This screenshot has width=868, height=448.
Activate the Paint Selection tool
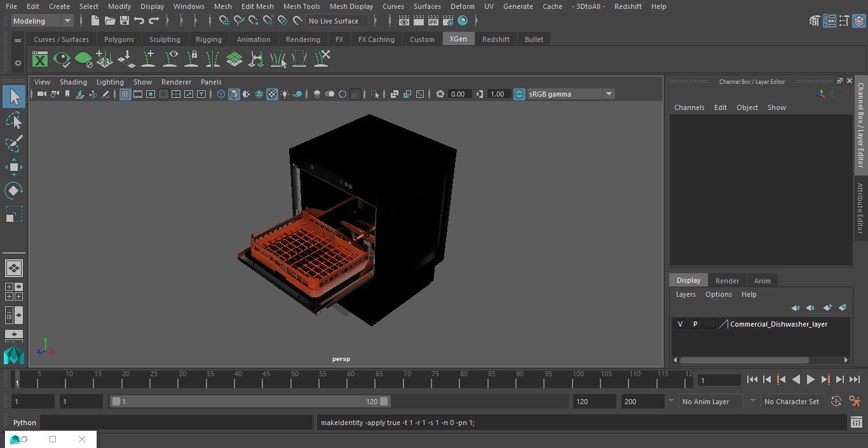tap(14, 144)
